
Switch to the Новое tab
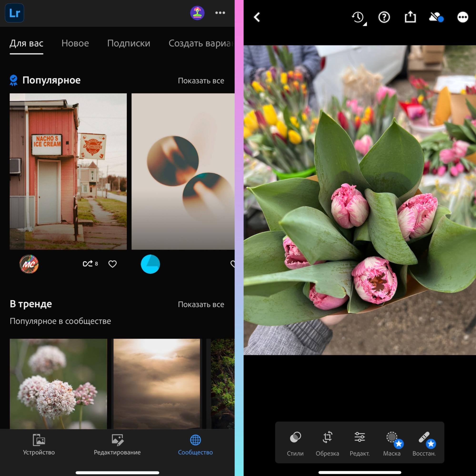tap(75, 43)
